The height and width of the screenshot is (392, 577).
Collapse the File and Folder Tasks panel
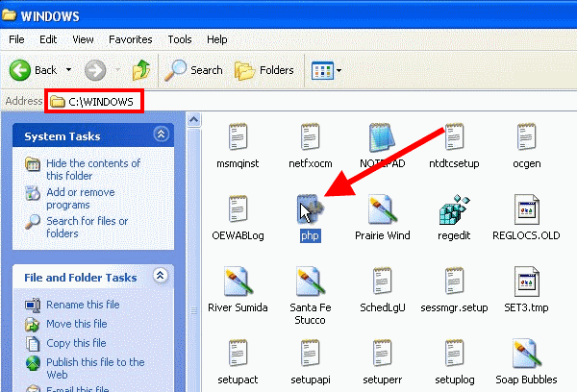point(160,275)
